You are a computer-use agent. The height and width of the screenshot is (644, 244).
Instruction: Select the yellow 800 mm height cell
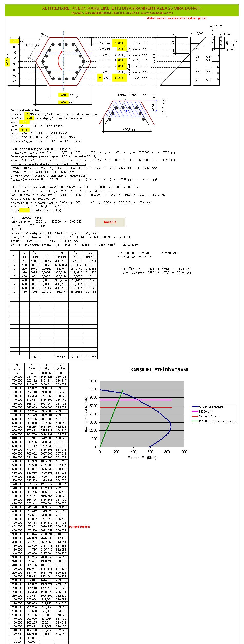7,62
